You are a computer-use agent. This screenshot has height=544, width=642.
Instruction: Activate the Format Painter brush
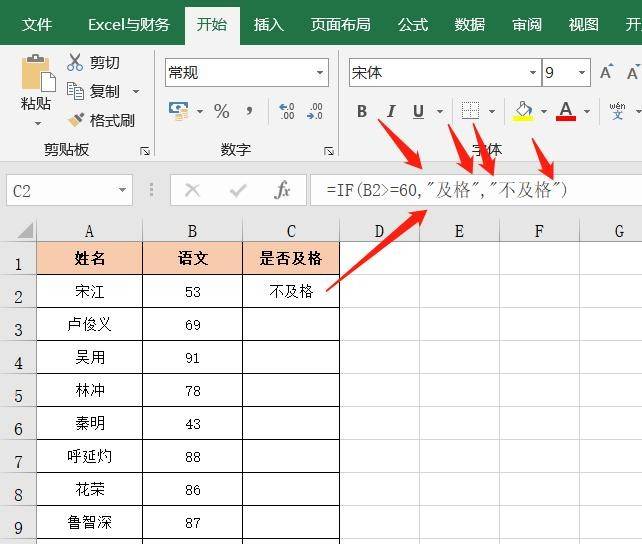tap(76, 120)
